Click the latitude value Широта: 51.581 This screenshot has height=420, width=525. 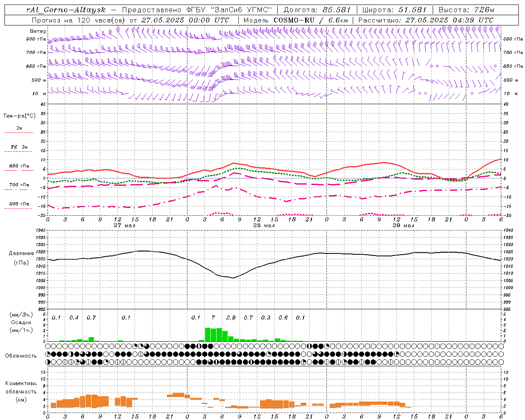pos(395,10)
